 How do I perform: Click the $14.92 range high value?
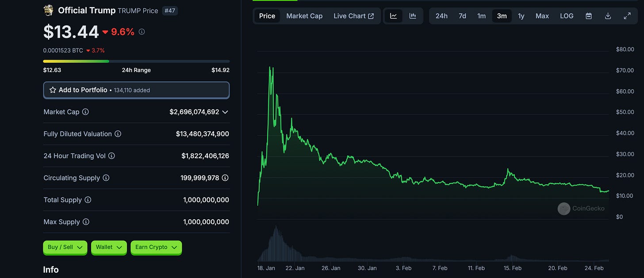pos(220,70)
